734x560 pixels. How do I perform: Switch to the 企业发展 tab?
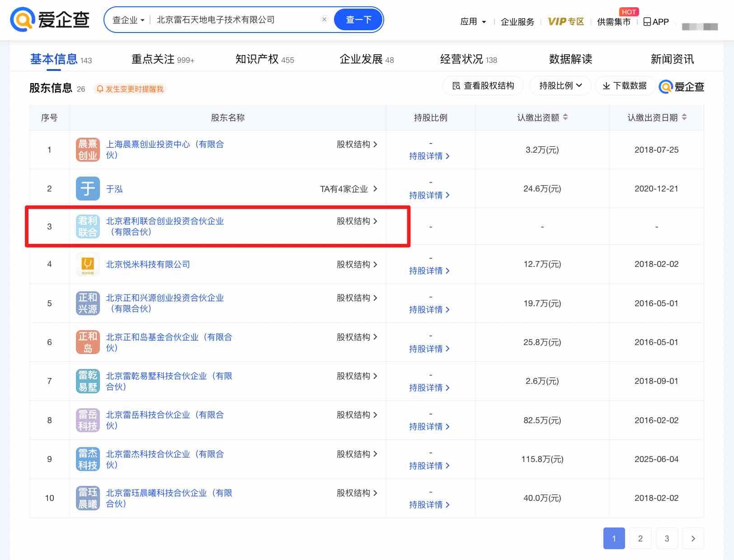click(367, 59)
